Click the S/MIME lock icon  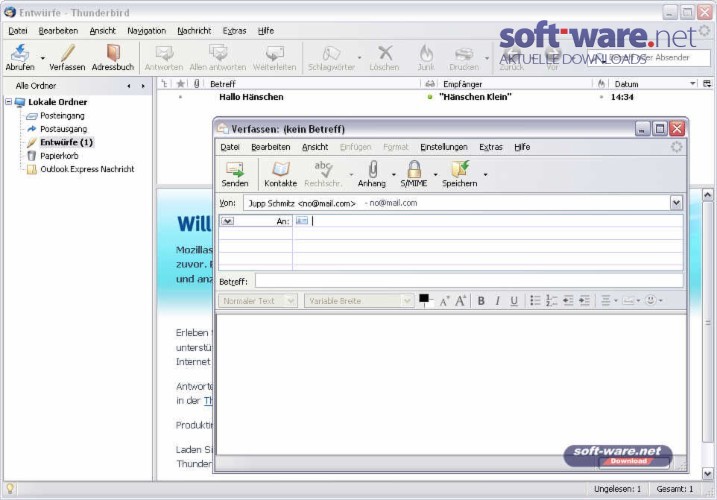(414, 169)
